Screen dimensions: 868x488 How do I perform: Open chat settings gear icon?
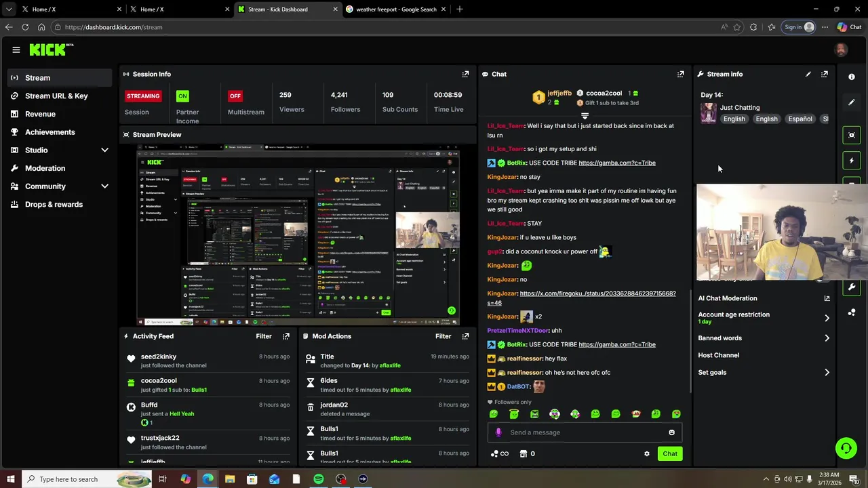coord(646,454)
